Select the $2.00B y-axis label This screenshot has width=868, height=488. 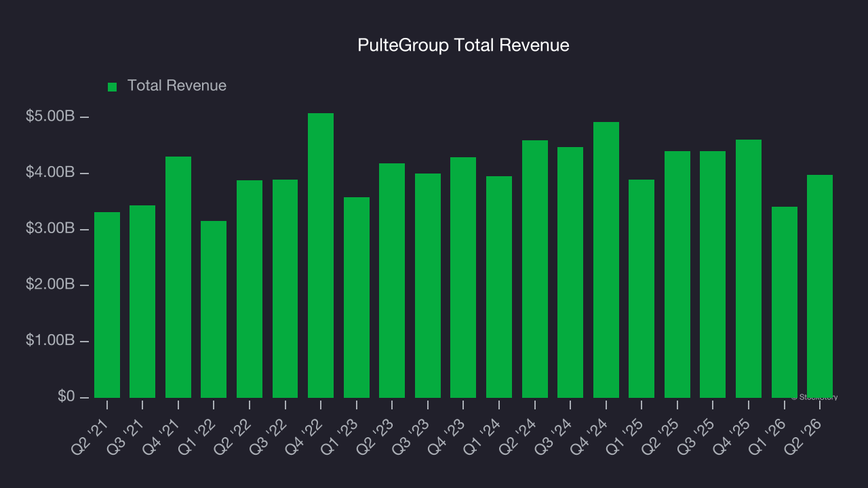point(50,285)
